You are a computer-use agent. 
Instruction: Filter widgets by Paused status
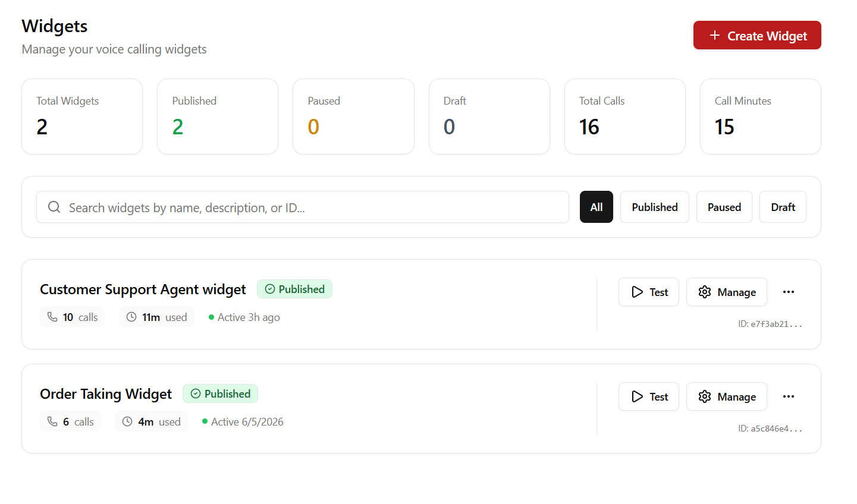pos(724,207)
